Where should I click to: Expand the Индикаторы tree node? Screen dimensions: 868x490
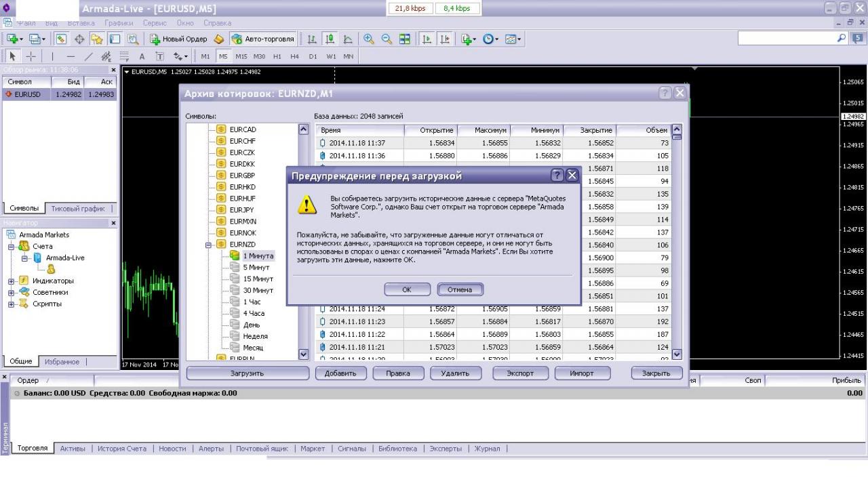pos(11,281)
